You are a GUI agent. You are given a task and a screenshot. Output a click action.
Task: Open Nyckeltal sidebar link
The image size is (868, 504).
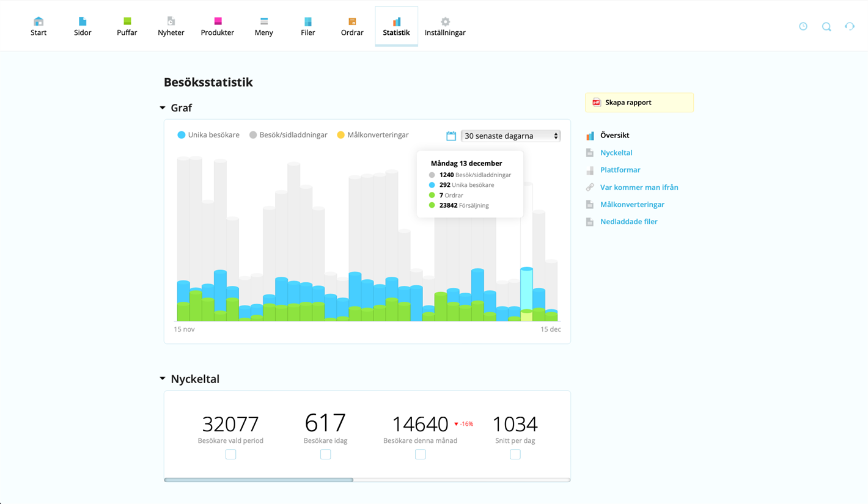(616, 153)
